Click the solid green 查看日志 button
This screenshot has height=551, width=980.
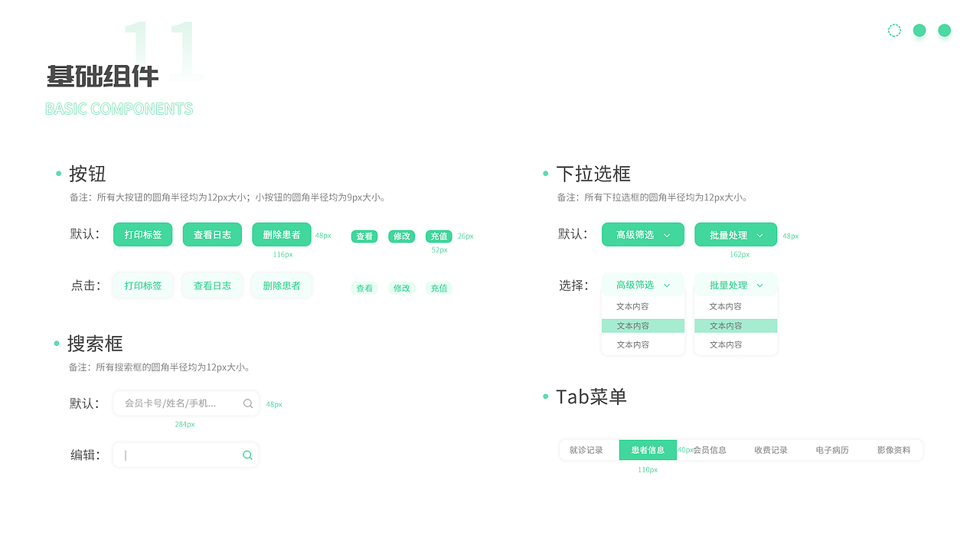[x=212, y=235]
